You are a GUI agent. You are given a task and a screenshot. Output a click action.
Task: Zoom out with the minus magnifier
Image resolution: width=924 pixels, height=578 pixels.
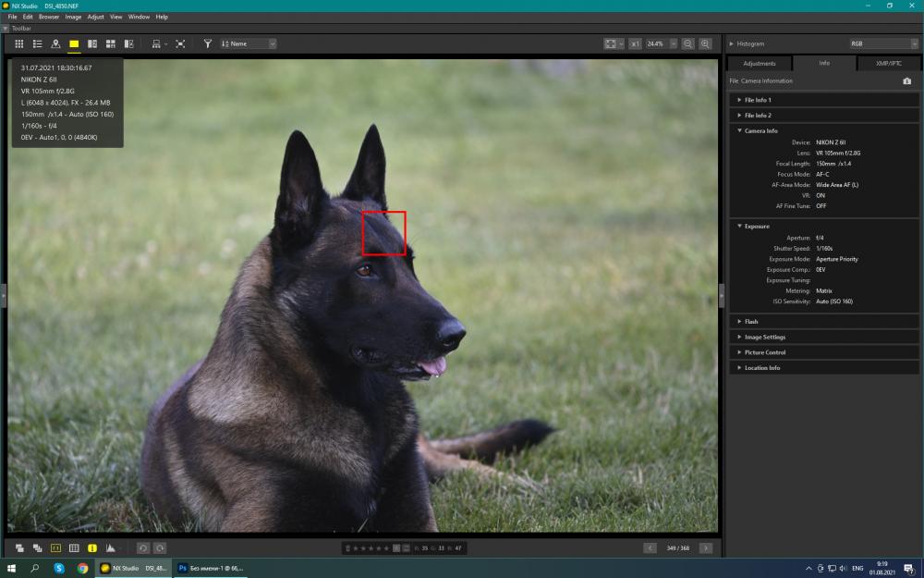point(687,43)
